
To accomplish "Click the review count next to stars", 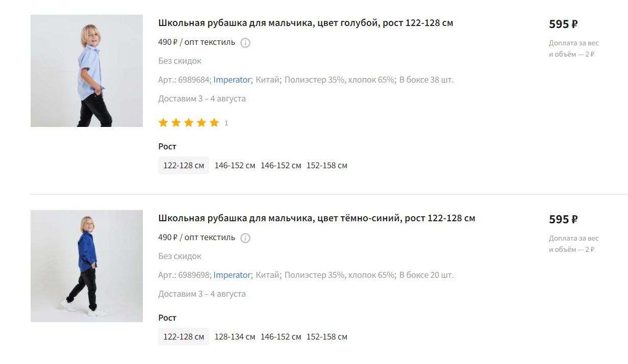I will pyautogui.click(x=227, y=123).
